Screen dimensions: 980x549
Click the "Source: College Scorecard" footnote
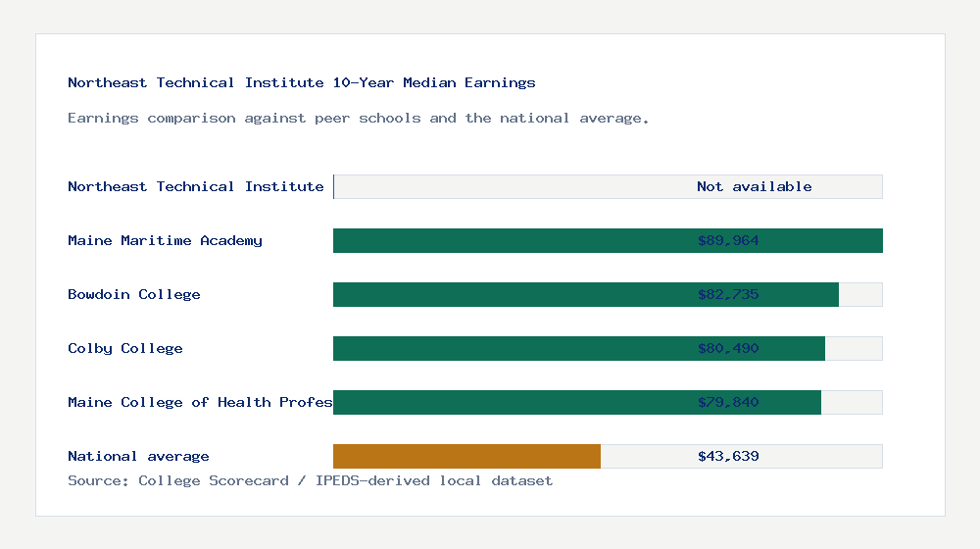(310, 480)
